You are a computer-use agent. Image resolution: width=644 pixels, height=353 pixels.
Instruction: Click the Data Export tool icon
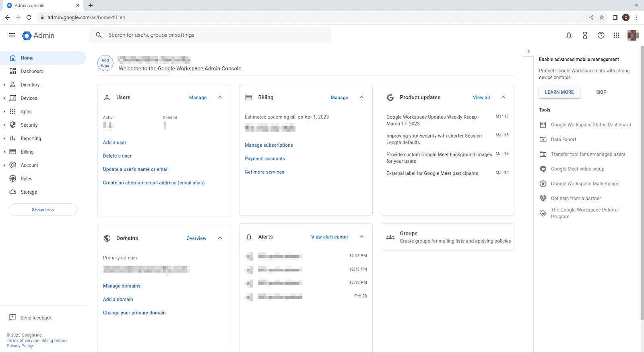point(543,140)
